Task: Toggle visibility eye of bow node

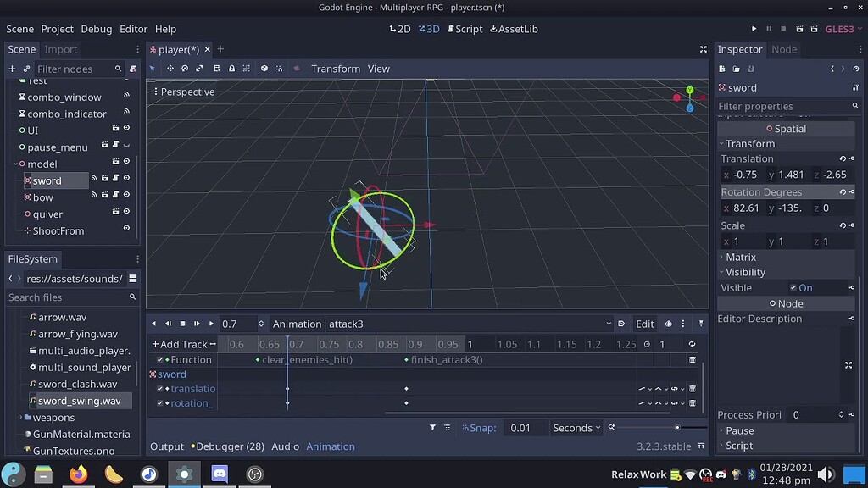Action: (x=127, y=194)
